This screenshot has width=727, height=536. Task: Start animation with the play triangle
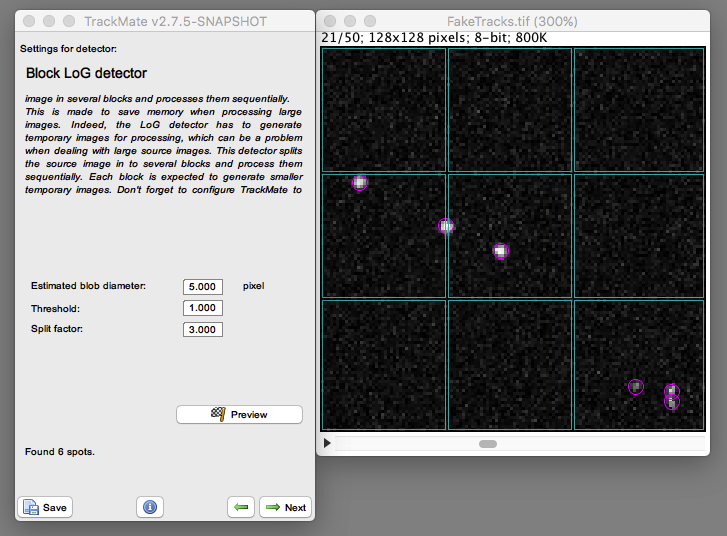(327, 443)
